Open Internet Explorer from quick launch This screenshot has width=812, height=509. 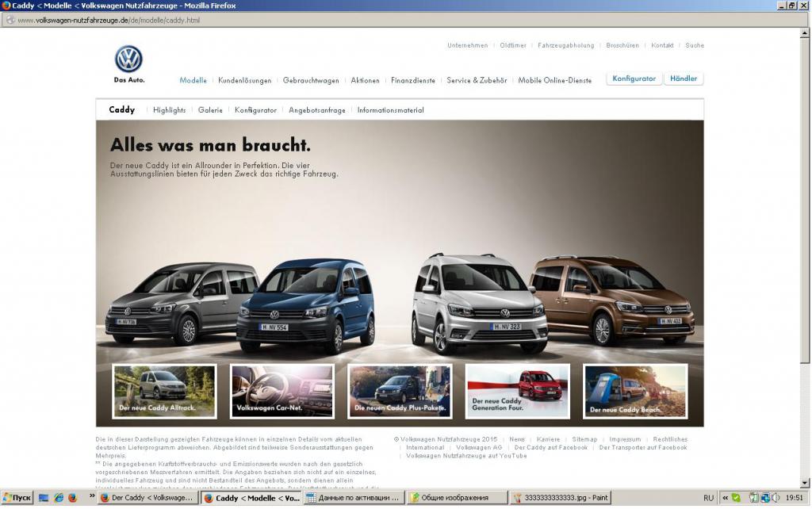[59, 498]
